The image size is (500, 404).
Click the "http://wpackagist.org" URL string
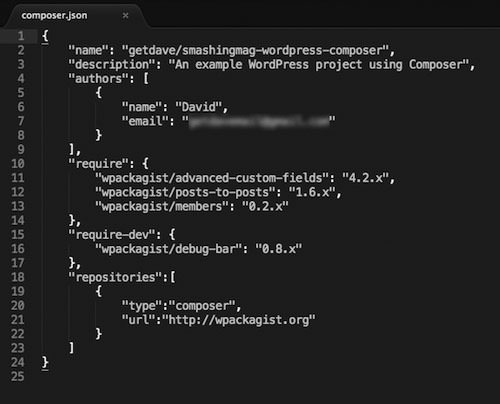click(239, 320)
